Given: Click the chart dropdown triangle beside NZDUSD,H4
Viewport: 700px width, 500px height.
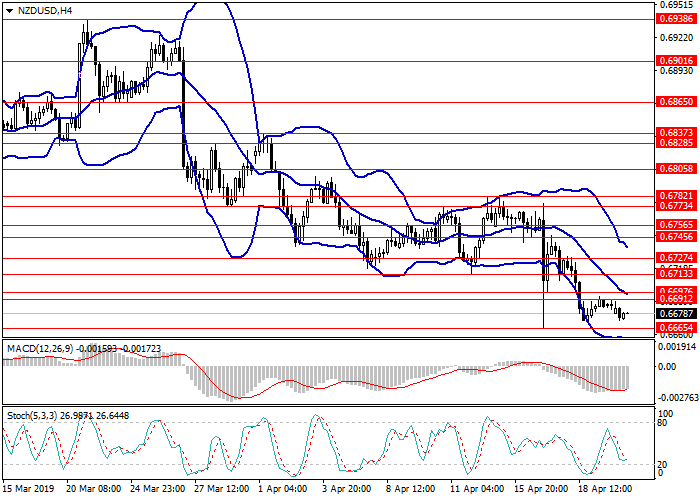Looking at the screenshot, I should pyautogui.click(x=9, y=10).
